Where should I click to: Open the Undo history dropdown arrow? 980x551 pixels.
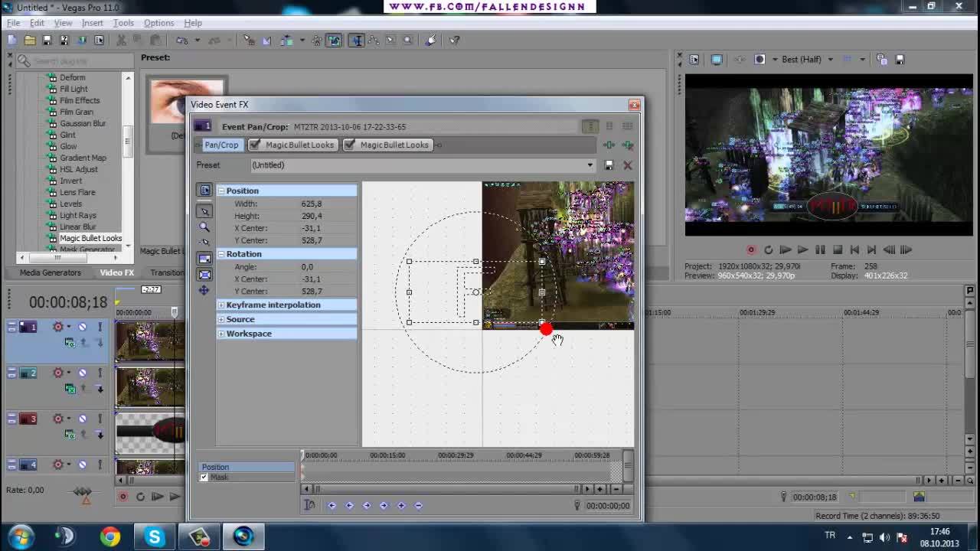coord(197,41)
